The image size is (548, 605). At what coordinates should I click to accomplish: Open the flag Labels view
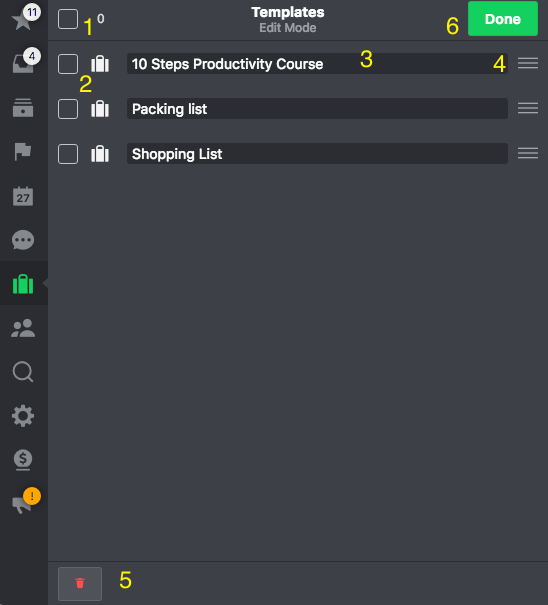[x=22, y=151]
